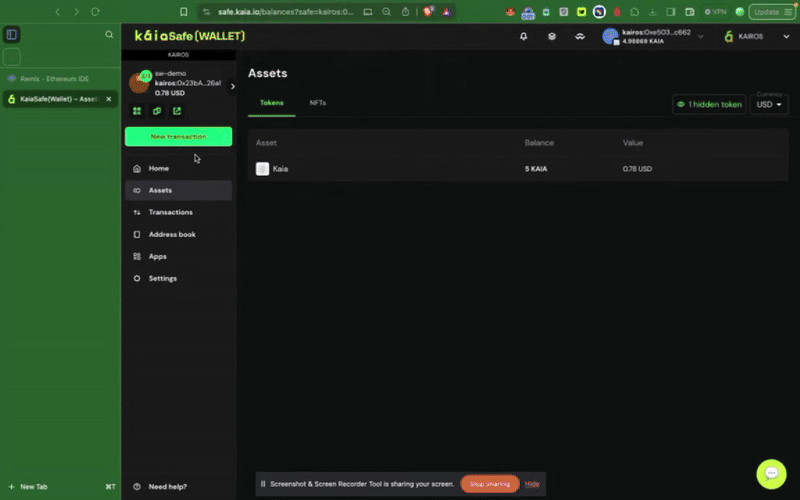Expand connected wallet kairos:0xe503 details

pyautogui.click(x=701, y=37)
